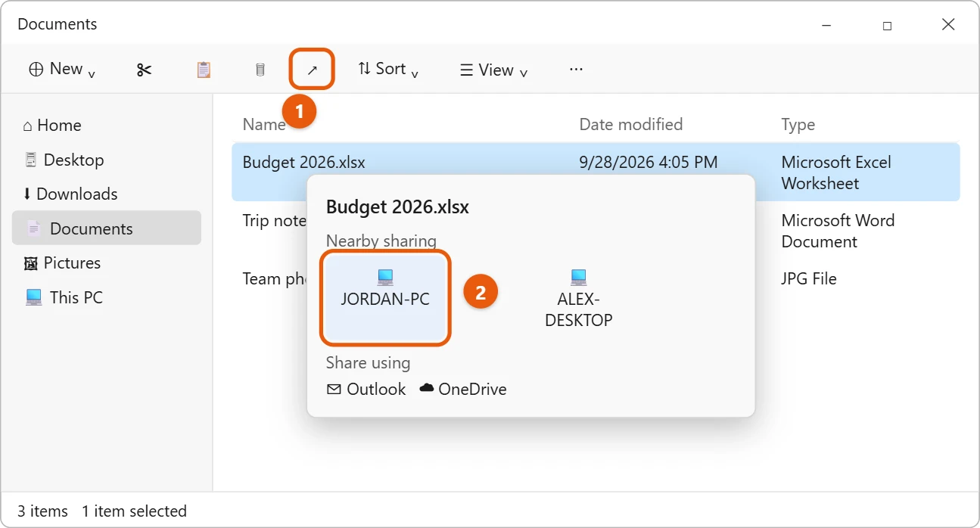Share to ALEX-DESKTOP nearby device

click(x=579, y=298)
